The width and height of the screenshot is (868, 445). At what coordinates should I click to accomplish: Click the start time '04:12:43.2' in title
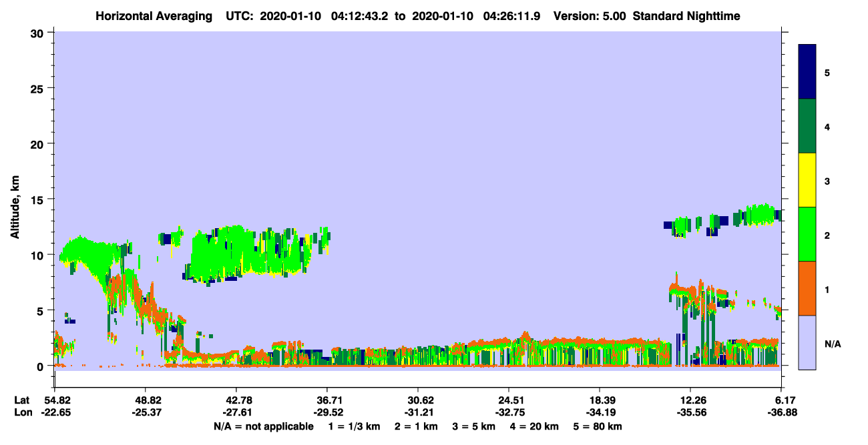click(x=361, y=15)
